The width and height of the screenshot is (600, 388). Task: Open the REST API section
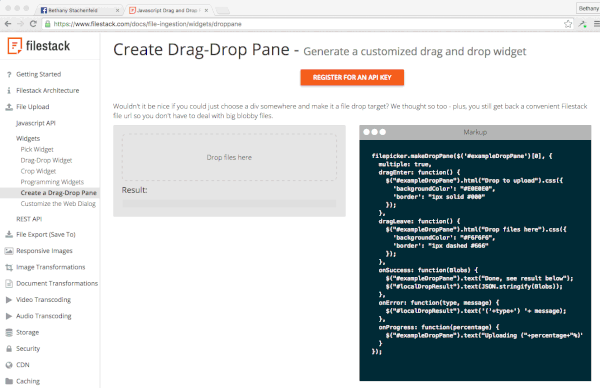[29, 219]
